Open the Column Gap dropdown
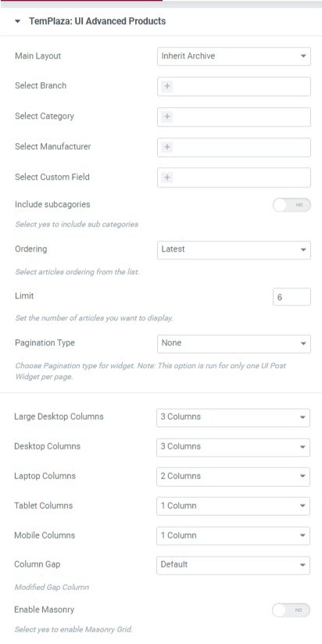This screenshot has width=322, height=644. click(233, 565)
